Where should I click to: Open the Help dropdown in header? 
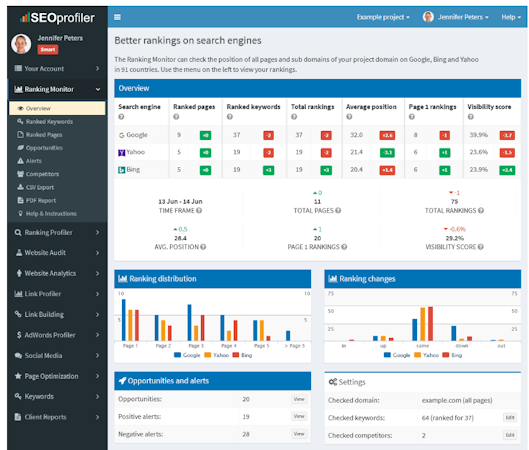[x=511, y=17]
